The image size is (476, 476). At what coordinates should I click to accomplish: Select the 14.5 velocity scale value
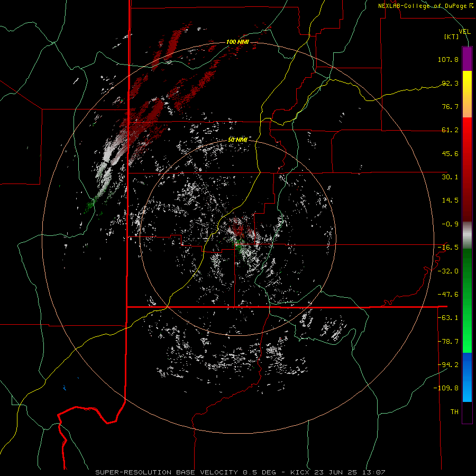click(450, 200)
